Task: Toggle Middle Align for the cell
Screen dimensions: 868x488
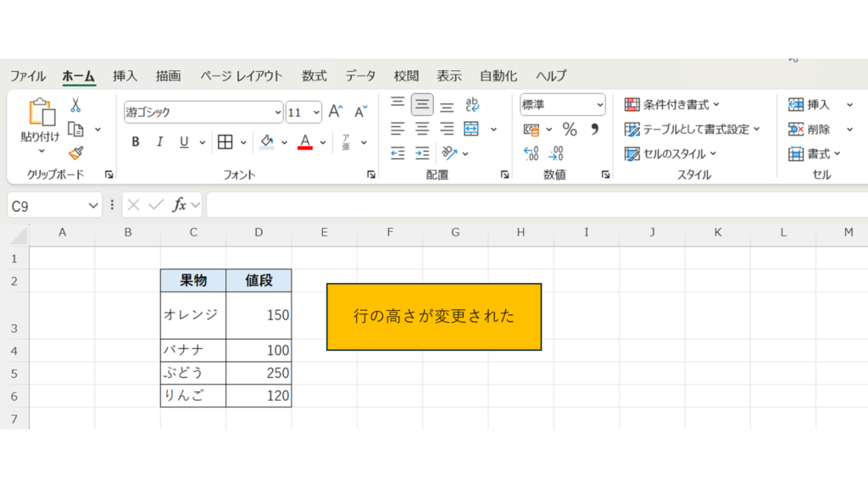Action: [422, 105]
